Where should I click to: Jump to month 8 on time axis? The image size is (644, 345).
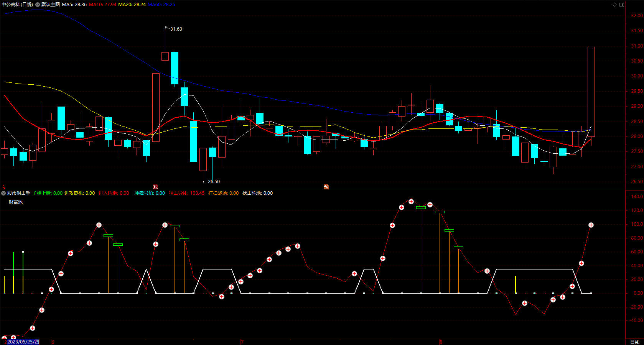click(x=441, y=342)
